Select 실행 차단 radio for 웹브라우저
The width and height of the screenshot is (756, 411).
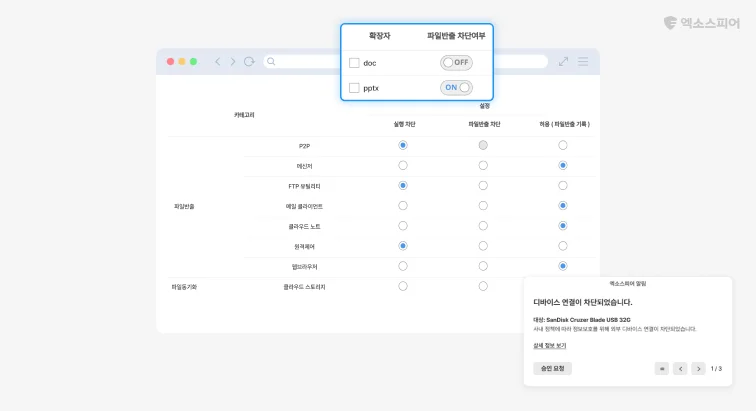click(403, 266)
